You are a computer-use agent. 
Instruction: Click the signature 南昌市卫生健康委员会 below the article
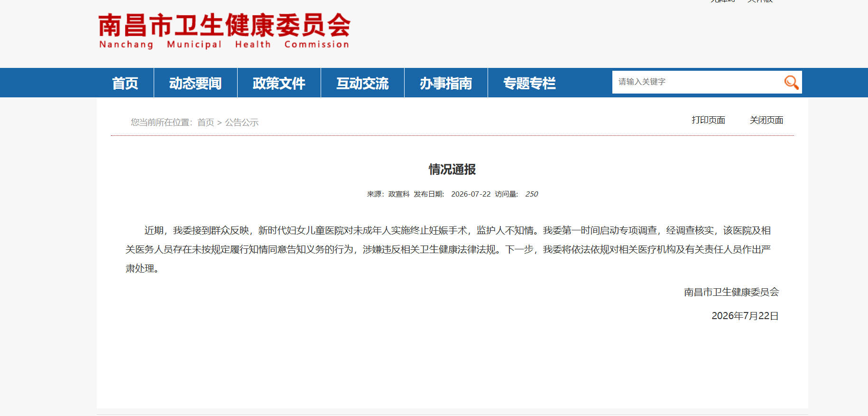tap(731, 292)
